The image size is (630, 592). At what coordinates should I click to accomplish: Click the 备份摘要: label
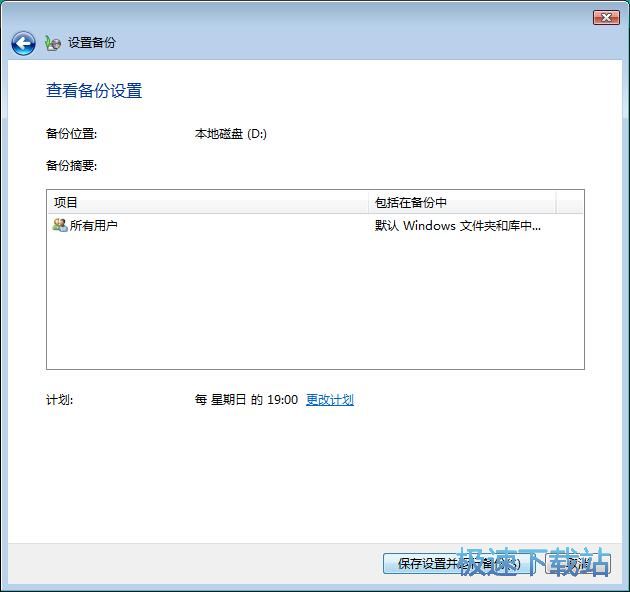pyautogui.click(x=72, y=165)
